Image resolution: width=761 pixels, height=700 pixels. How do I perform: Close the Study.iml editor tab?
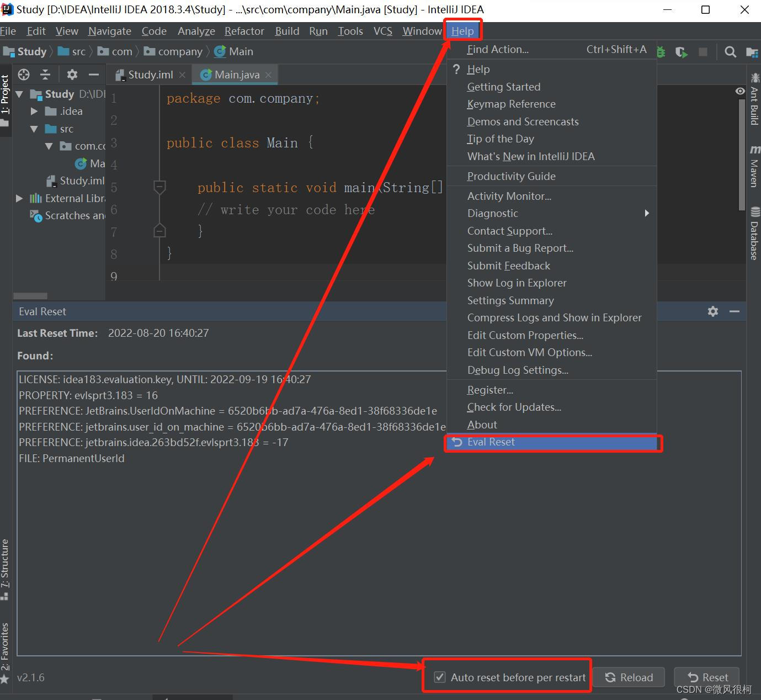183,75
